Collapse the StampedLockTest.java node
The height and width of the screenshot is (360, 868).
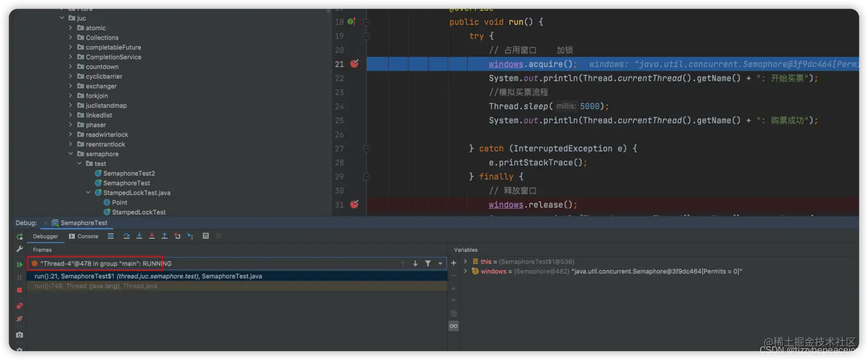[x=88, y=193]
